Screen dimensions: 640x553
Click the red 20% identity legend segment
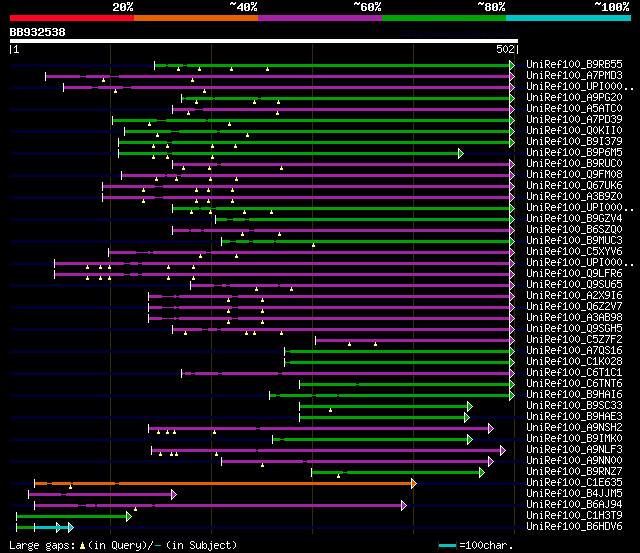tap(72, 18)
